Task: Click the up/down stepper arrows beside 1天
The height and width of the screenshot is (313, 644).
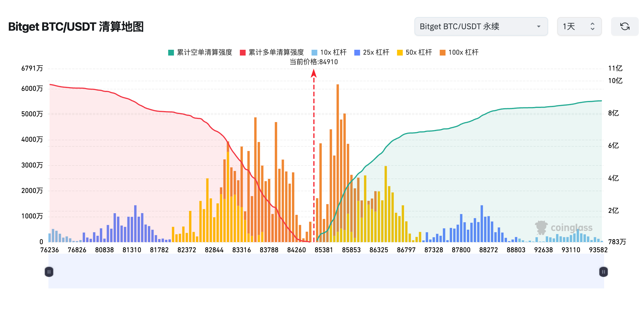Action: tap(592, 27)
